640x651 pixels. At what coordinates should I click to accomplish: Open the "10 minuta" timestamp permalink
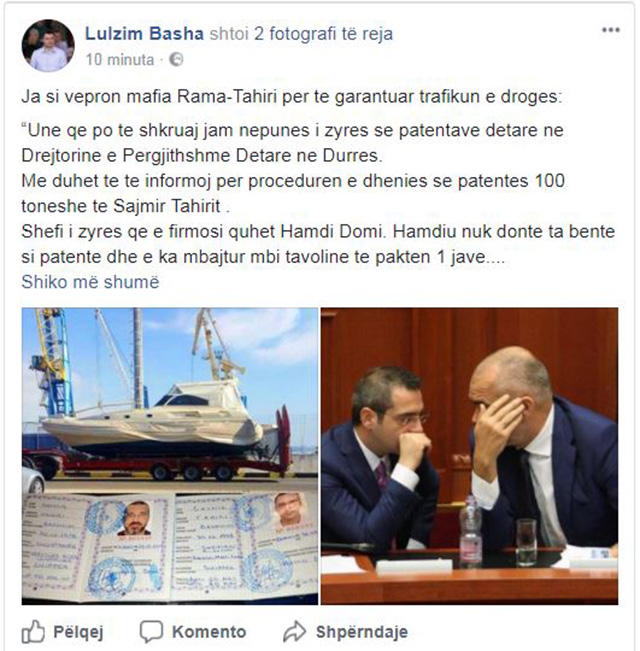(x=120, y=60)
